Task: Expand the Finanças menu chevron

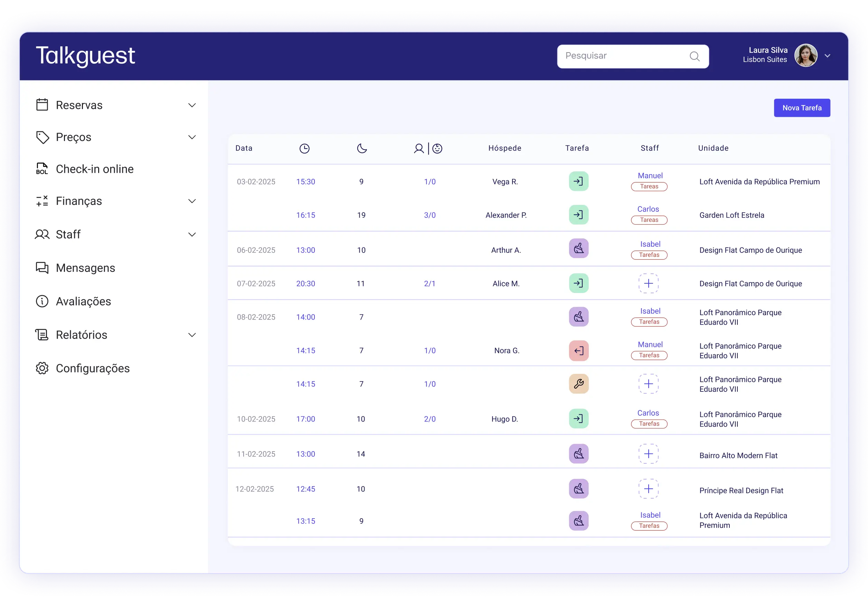Action: [x=192, y=201]
